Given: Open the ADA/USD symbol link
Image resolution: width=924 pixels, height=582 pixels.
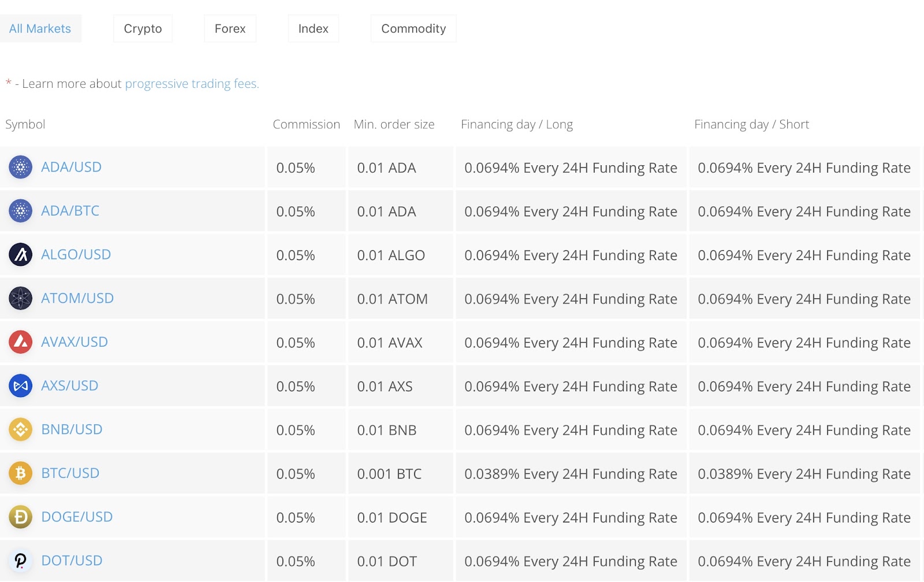Looking at the screenshot, I should (71, 167).
